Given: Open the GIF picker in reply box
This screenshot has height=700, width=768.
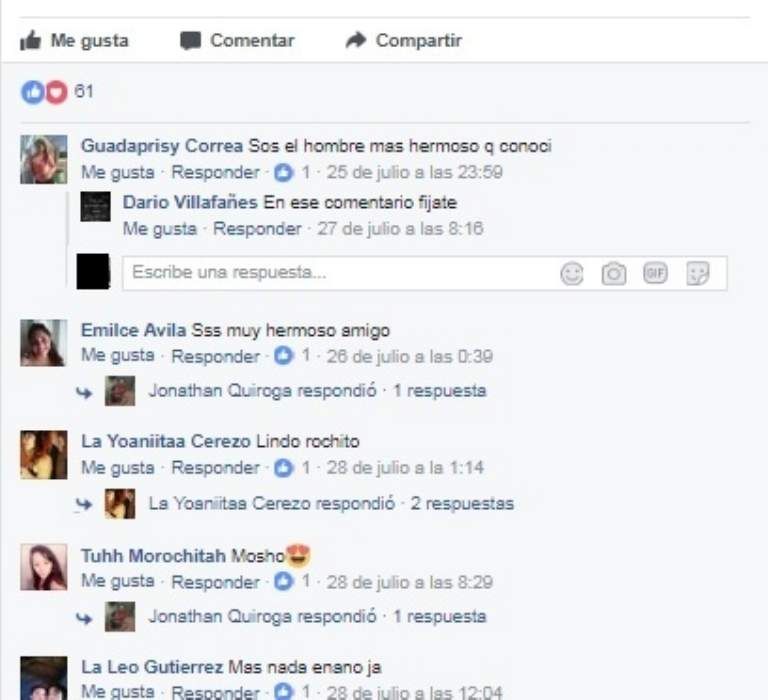Looking at the screenshot, I should pyautogui.click(x=655, y=273).
